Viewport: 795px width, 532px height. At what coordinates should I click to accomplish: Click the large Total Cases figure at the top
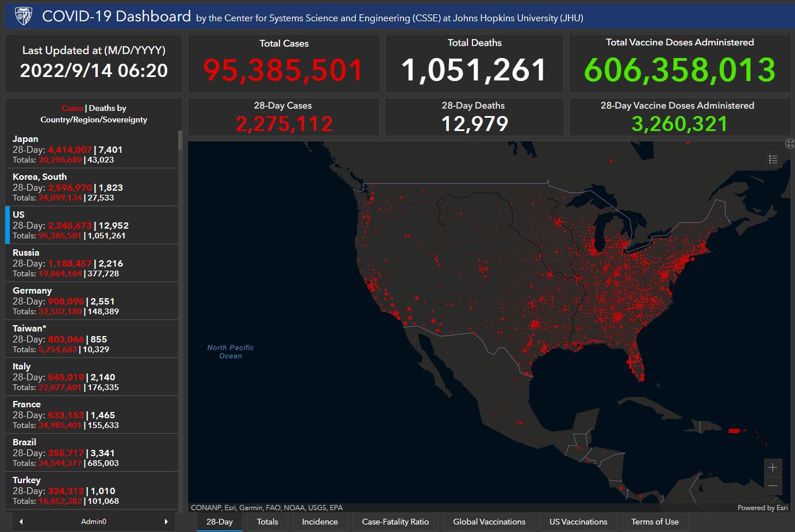point(283,70)
